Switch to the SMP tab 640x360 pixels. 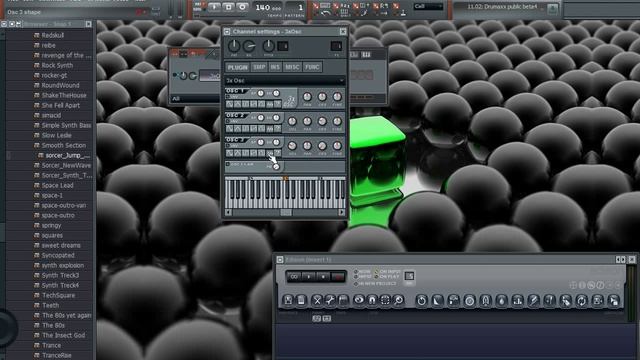[x=259, y=67]
